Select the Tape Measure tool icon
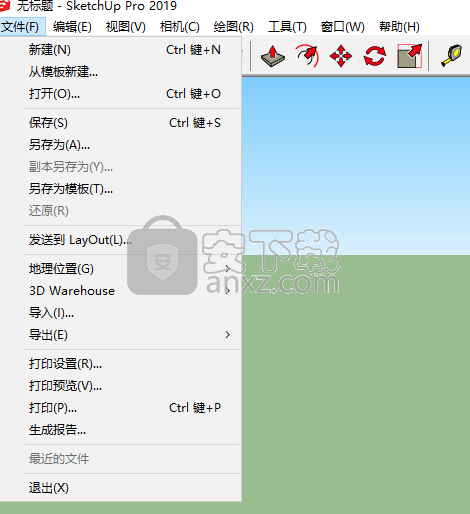This screenshot has height=514, width=470. 452,55
